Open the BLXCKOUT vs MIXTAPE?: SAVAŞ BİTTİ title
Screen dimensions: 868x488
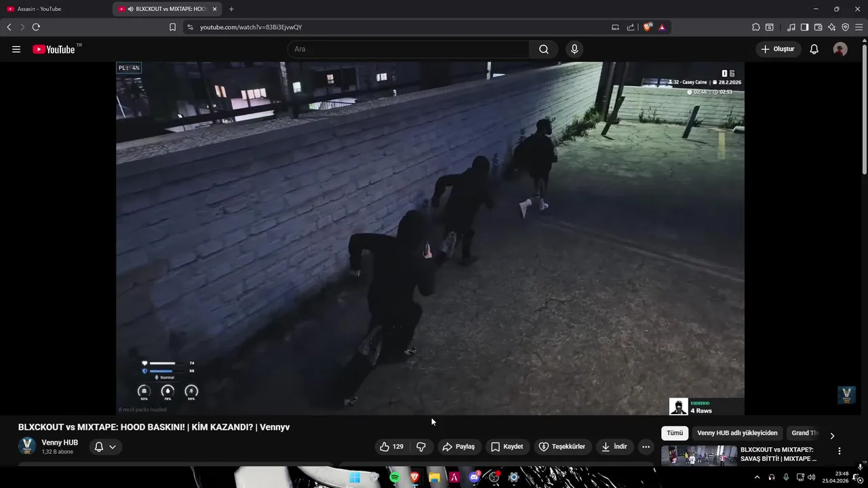[x=778, y=454]
